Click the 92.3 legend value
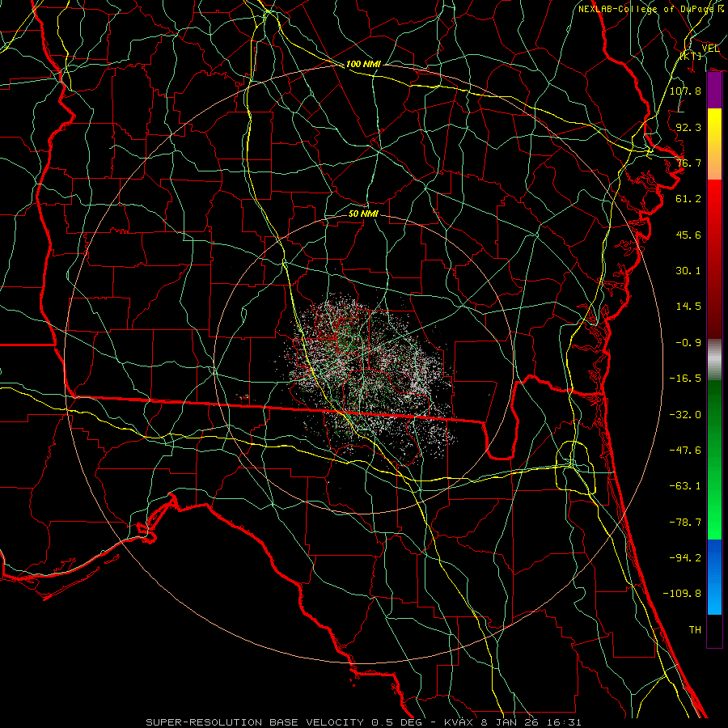Viewport: 728px width, 728px height. pos(688,127)
